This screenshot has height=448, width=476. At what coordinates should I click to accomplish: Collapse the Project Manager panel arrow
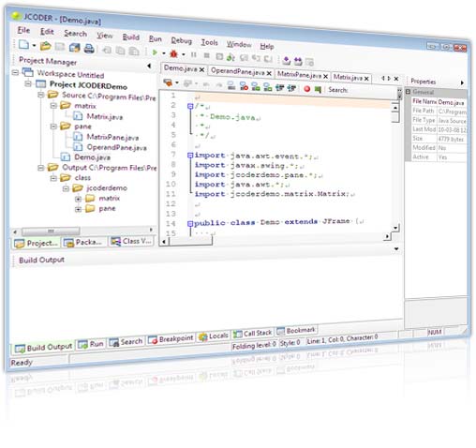(149, 66)
